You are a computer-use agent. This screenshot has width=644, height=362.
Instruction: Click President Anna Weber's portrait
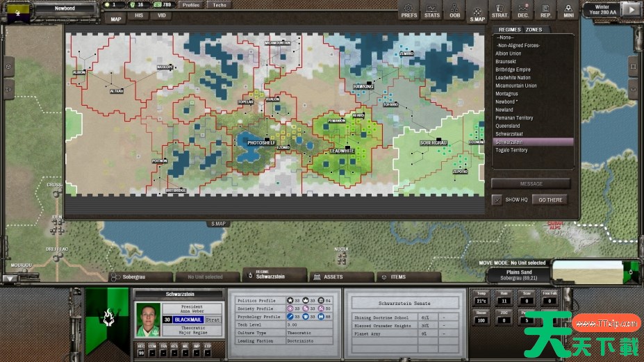click(148, 320)
